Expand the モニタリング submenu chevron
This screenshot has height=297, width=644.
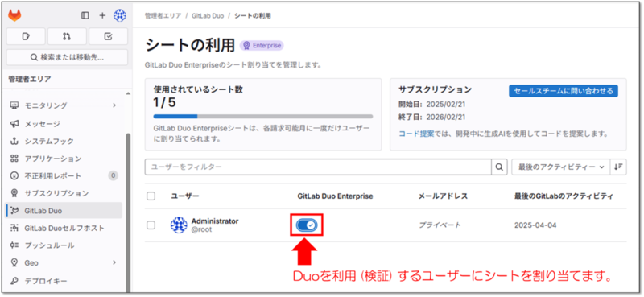114,105
